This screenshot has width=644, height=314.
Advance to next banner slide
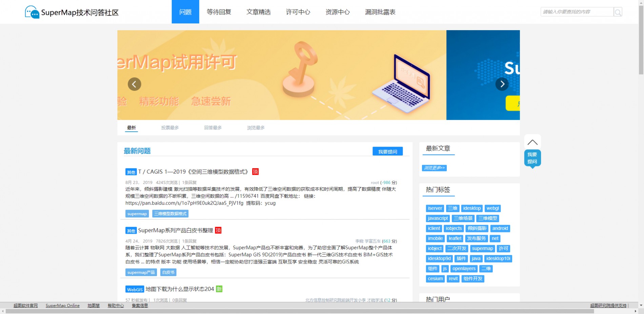coord(502,84)
